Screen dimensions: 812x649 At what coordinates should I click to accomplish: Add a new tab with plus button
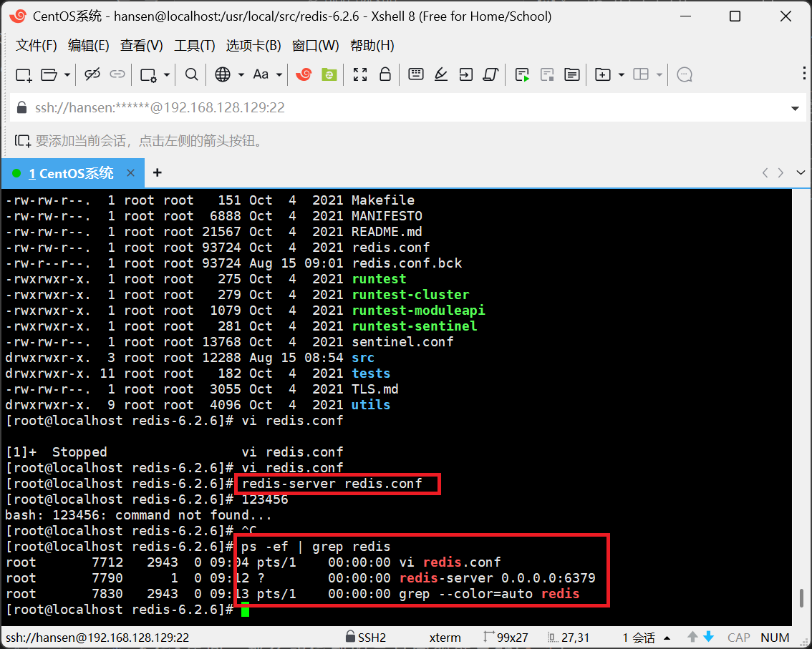point(158,173)
